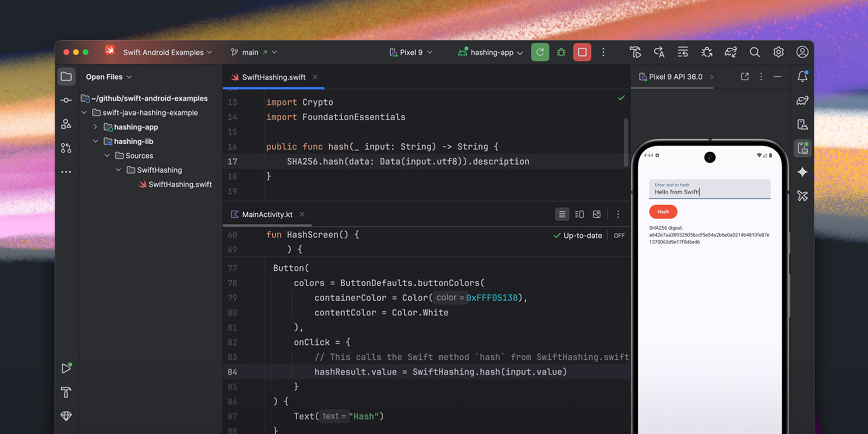Switch to the Design-only editor view
The width and height of the screenshot is (868, 434).
(x=597, y=214)
